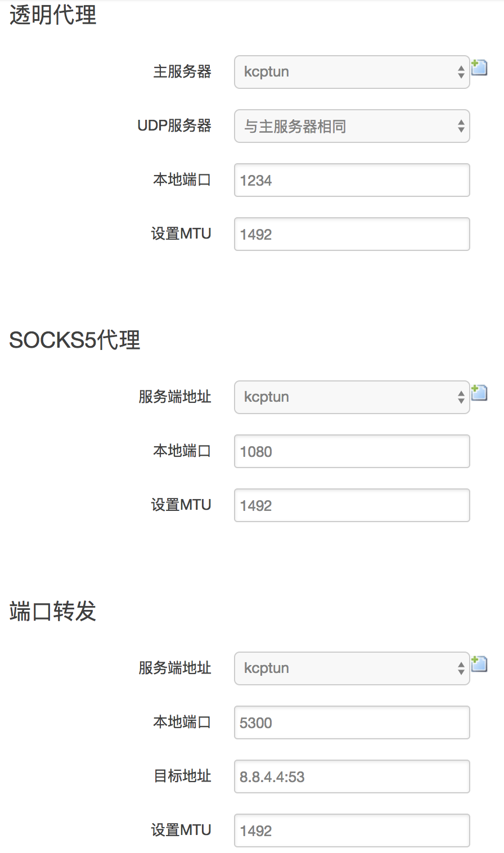Click the 本地端口 field showing 1080
Screen dimensions: 504x853
point(352,451)
